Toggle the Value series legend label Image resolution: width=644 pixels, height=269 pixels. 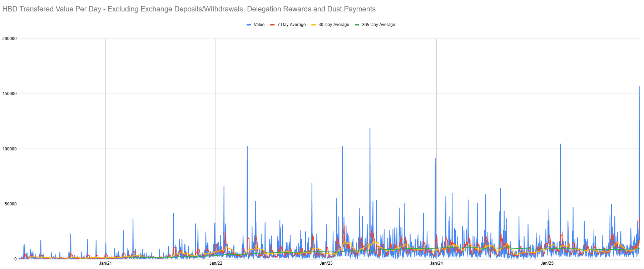point(259,25)
